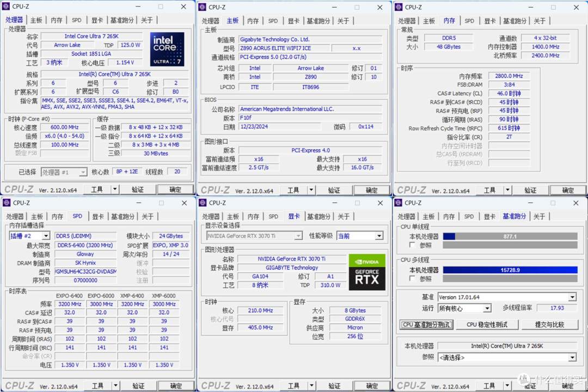Click CPU 稳定性测试 button

pos(487,324)
